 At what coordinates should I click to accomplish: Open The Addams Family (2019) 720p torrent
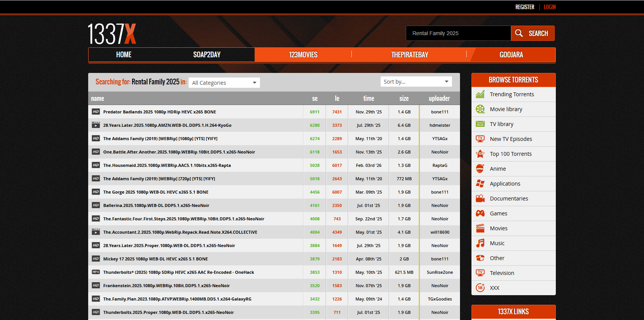coord(159,179)
